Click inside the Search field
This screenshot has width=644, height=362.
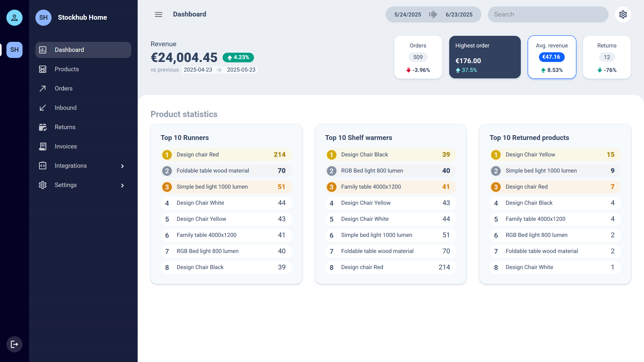point(548,14)
